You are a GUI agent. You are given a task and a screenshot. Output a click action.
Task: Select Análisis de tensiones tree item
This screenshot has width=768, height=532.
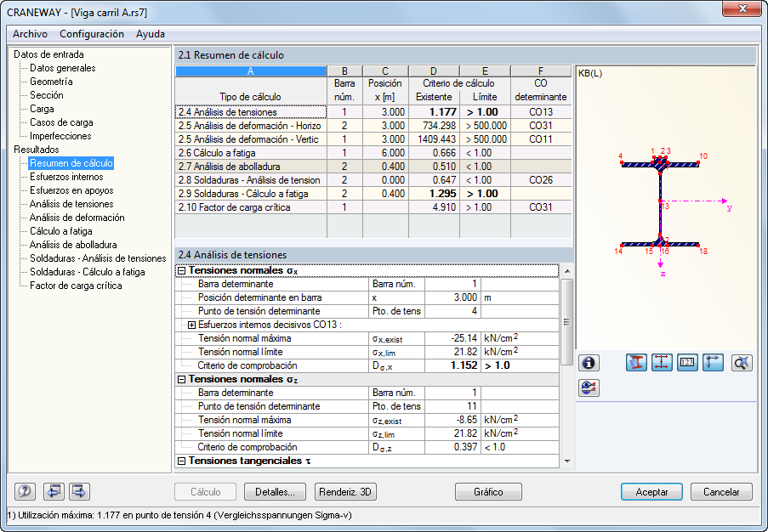(x=71, y=204)
